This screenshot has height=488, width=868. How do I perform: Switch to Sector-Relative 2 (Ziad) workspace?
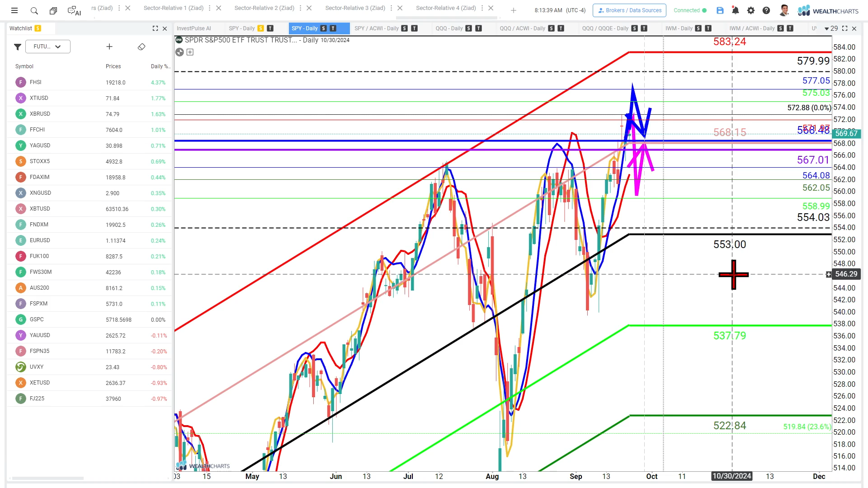264,8
